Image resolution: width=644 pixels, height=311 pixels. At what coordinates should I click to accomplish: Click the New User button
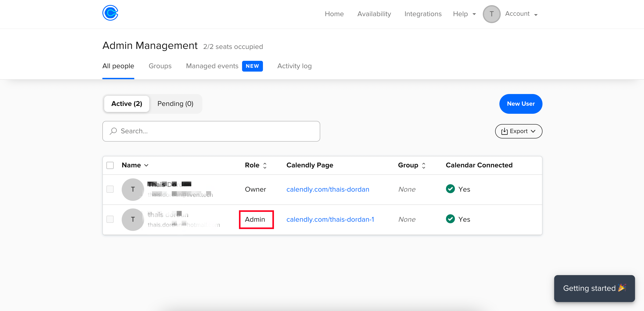pyautogui.click(x=520, y=104)
